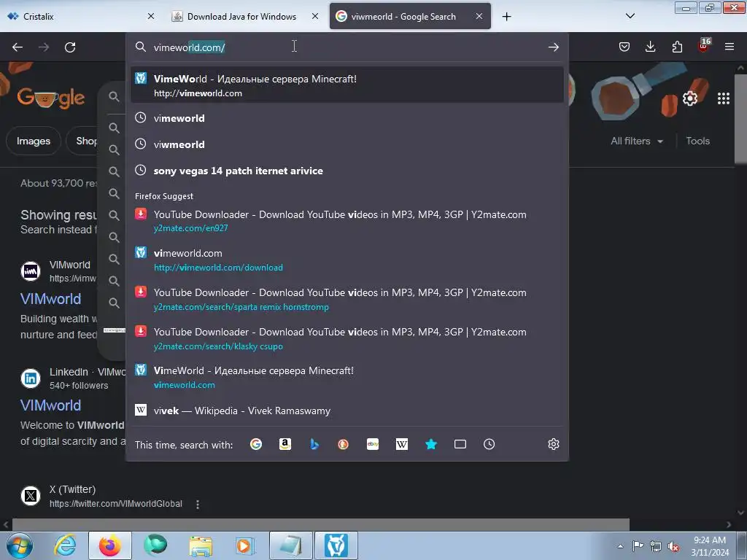
Task: Search with Amazon this time
Action: (285, 444)
